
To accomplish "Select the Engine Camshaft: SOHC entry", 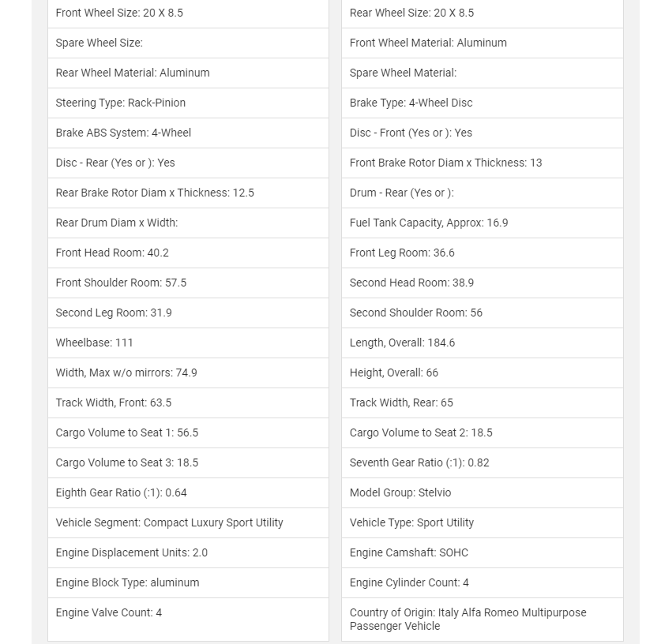I will [x=409, y=552].
